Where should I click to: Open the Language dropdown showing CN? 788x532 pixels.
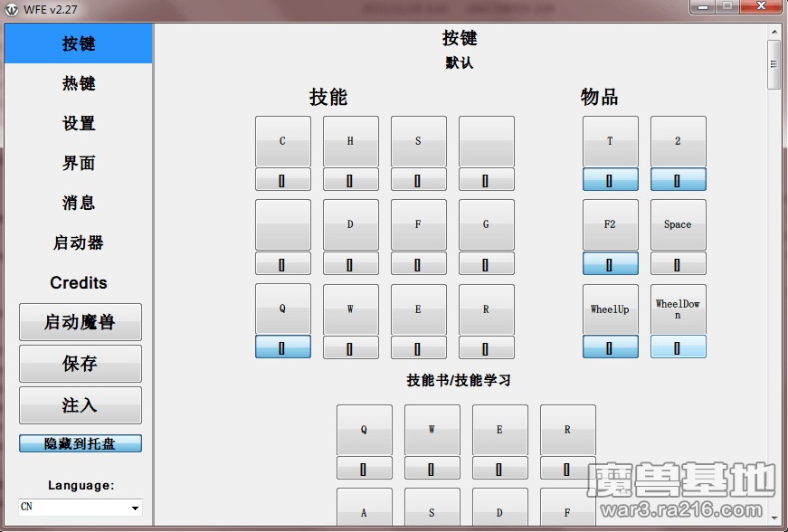point(81,508)
